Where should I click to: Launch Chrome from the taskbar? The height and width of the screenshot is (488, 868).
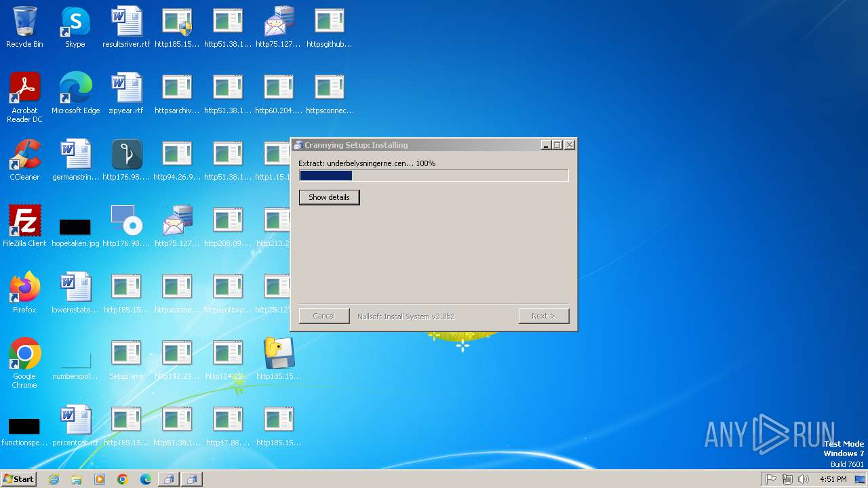coord(123,479)
